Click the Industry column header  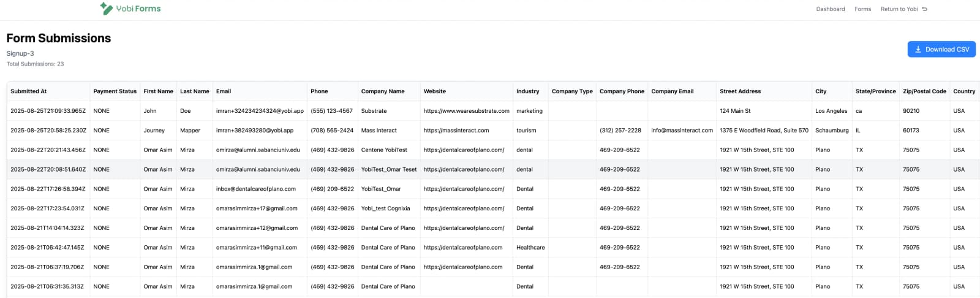[527, 91]
